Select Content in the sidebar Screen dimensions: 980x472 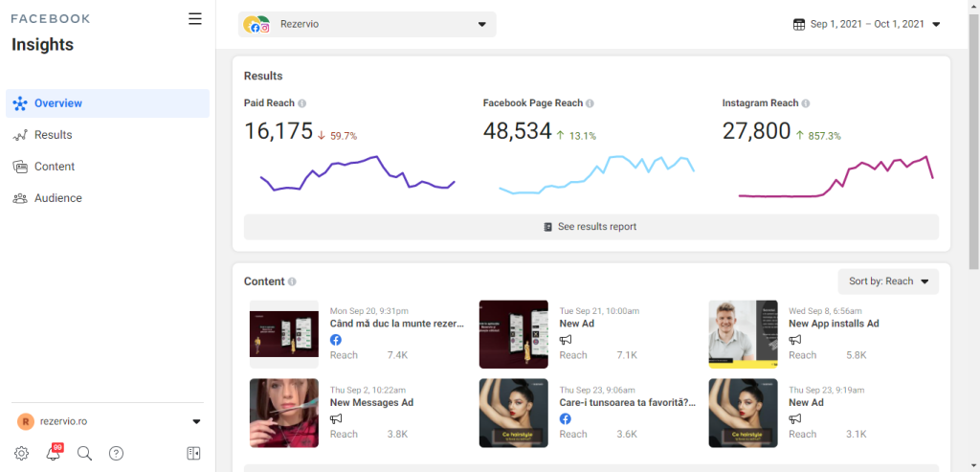(55, 167)
